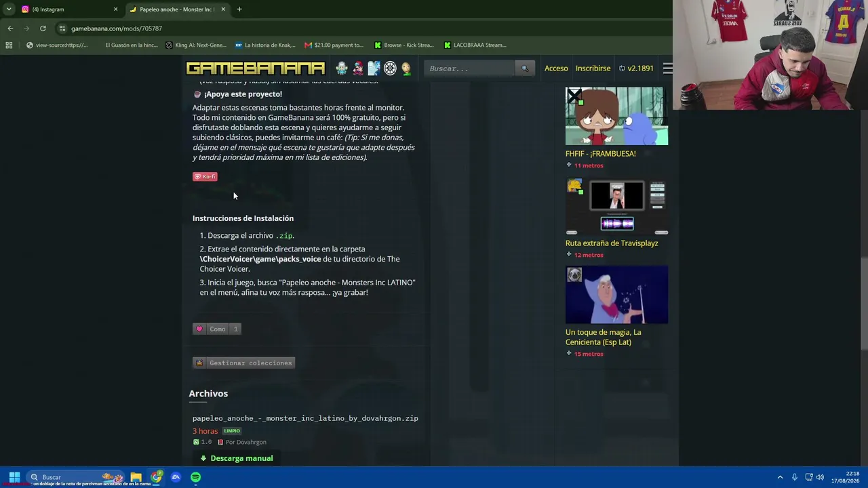The height and width of the screenshot is (488, 868).
Task: Open Spotify from the taskbar
Action: coord(195,477)
